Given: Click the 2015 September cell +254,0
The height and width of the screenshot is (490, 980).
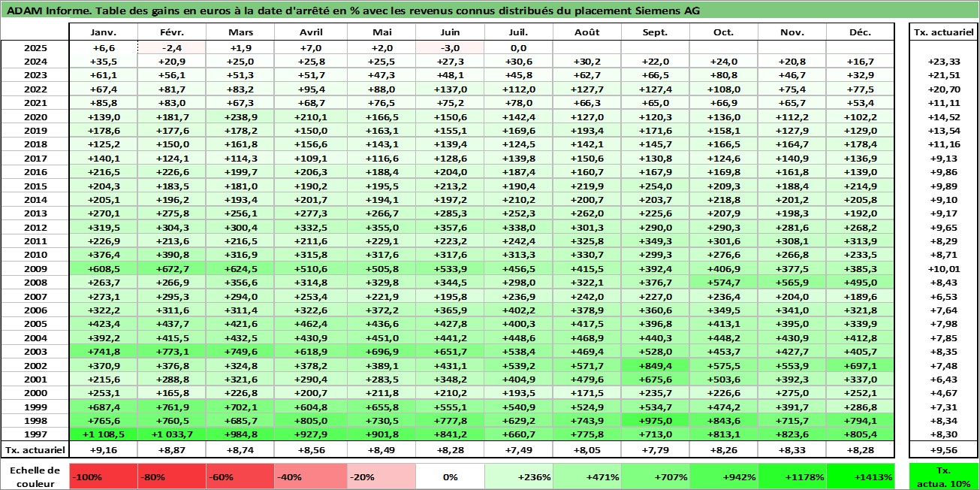Looking at the screenshot, I should click(x=656, y=186).
